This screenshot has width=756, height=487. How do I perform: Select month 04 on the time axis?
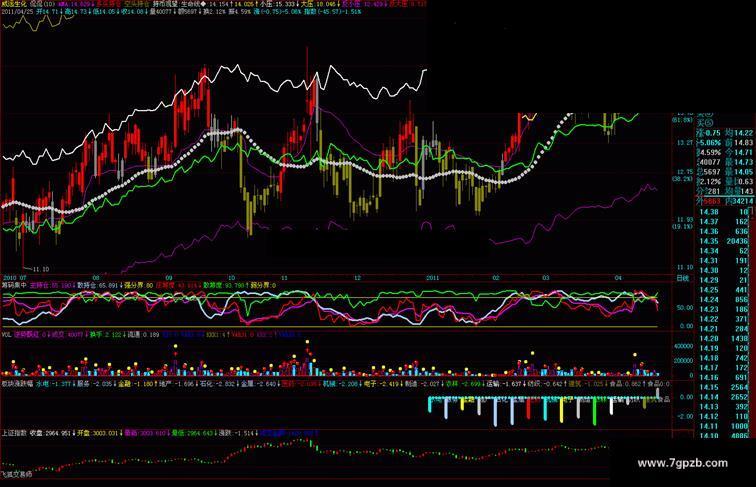(x=618, y=278)
